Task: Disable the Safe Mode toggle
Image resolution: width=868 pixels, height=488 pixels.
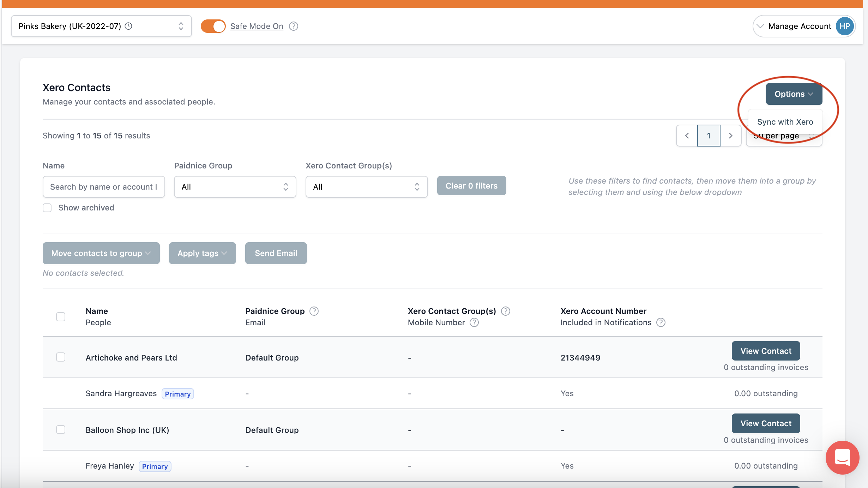Action: click(x=213, y=26)
